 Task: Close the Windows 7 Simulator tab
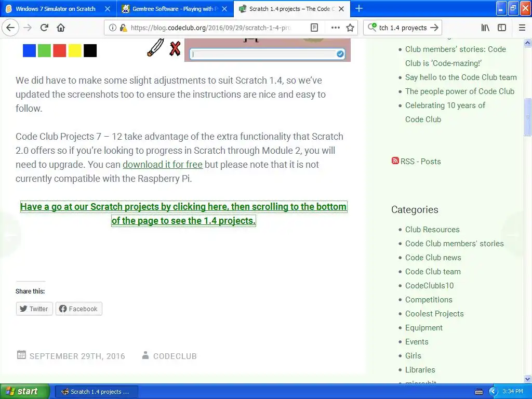click(107, 9)
